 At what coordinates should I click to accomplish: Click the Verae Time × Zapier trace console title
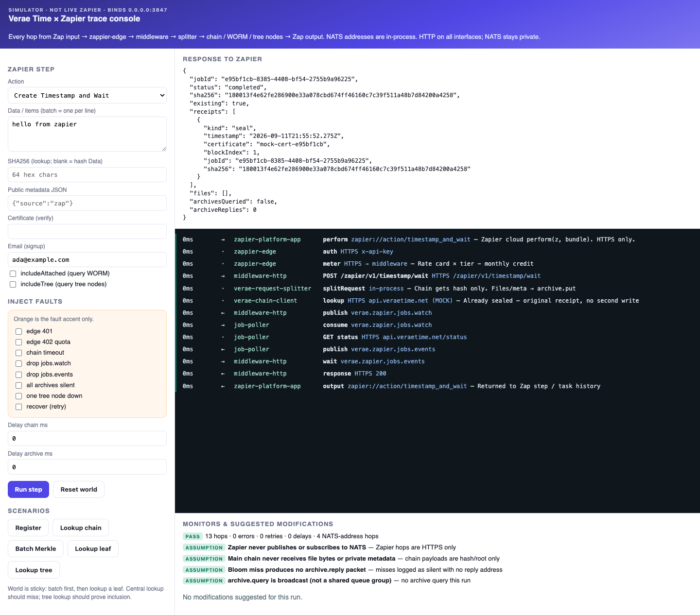click(74, 18)
